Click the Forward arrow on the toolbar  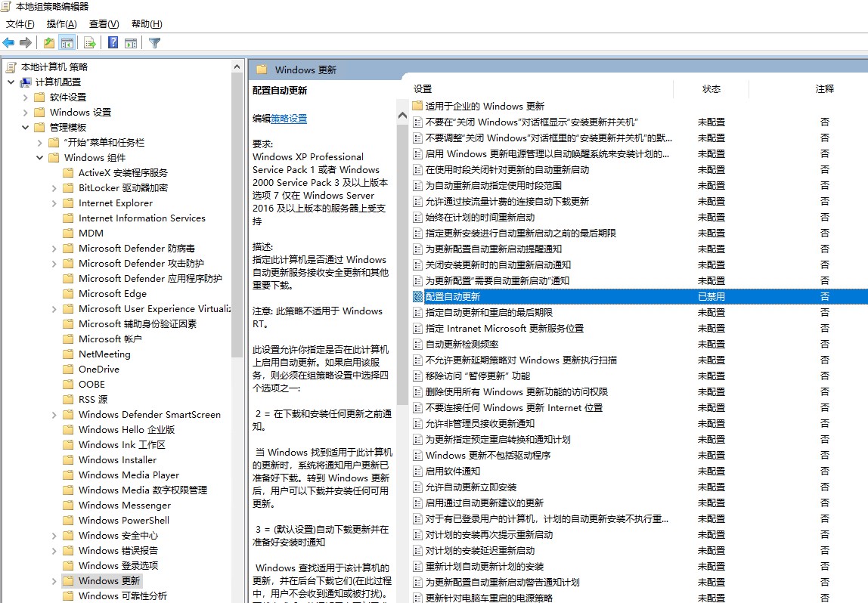(24, 42)
